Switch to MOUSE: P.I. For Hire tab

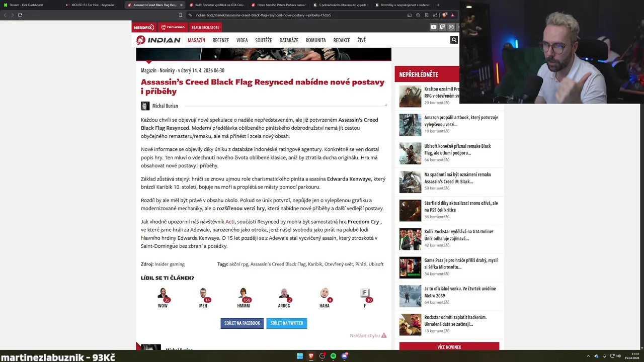93,5
